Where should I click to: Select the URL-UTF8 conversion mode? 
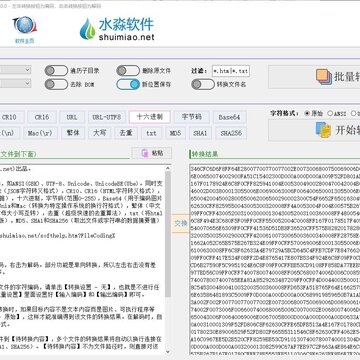[x=107, y=117]
